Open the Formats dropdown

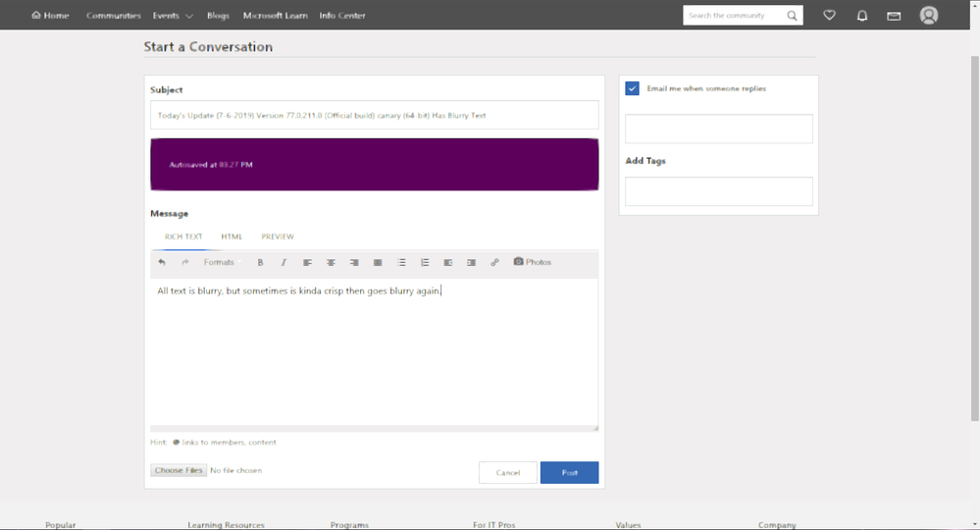[x=222, y=262]
